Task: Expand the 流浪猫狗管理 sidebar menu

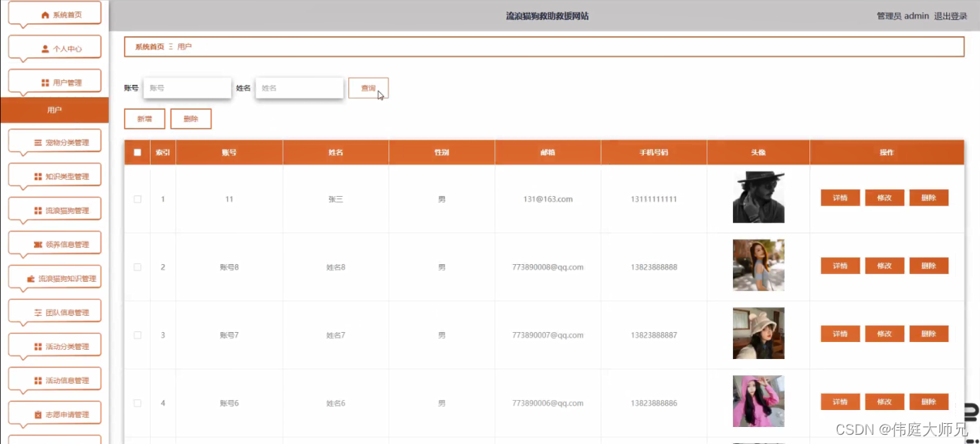Action: [x=55, y=211]
